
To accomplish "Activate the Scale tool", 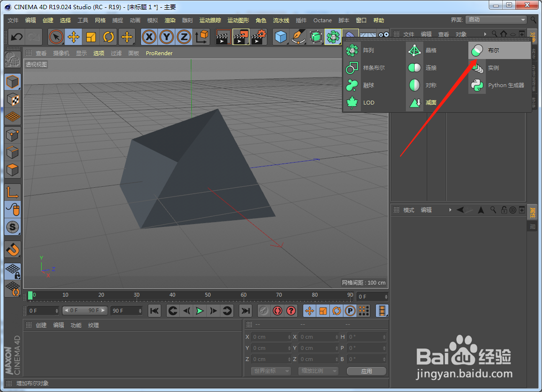I will [x=91, y=37].
